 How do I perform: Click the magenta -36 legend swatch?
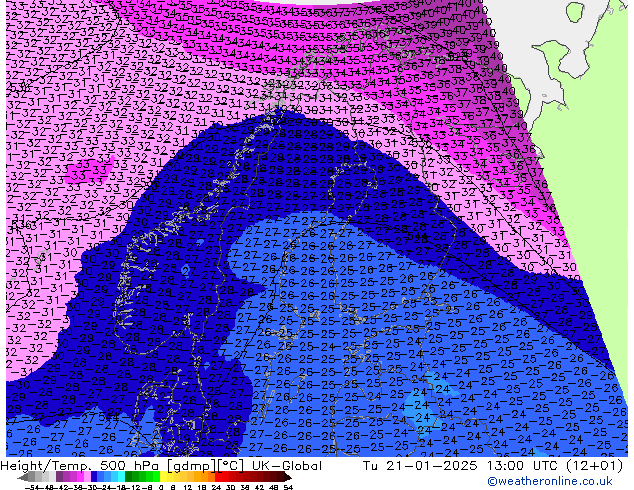click(80, 477)
